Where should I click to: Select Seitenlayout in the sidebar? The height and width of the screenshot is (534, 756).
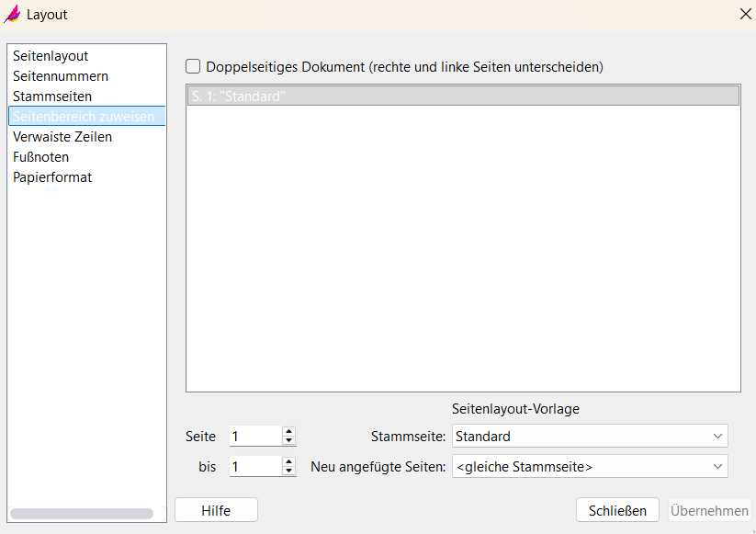[51, 56]
